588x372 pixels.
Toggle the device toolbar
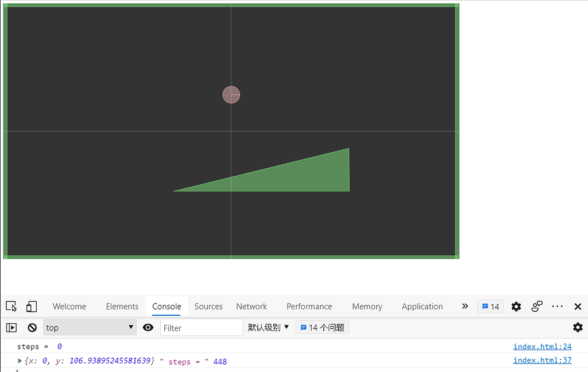[32, 307]
